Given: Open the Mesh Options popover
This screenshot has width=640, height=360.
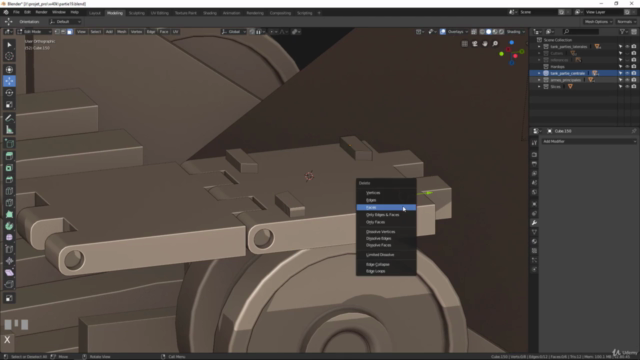Looking at the screenshot, I should tap(598, 22).
